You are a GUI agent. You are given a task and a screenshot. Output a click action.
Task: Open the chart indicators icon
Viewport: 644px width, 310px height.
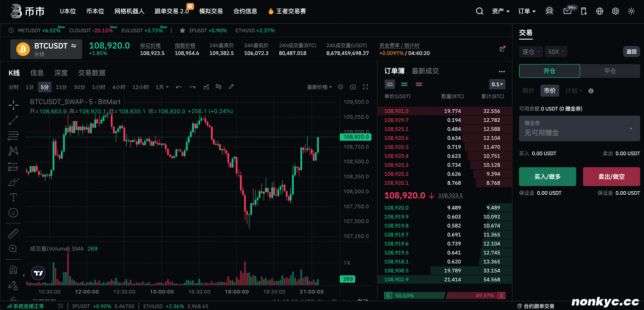click(206, 87)
